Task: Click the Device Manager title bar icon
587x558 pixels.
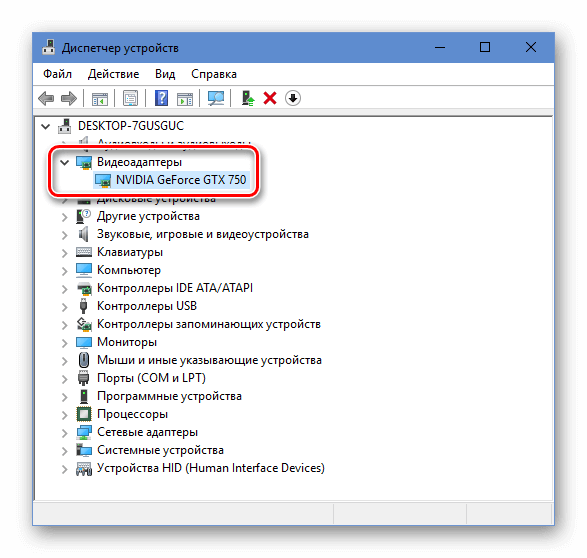Action: click(48, 48)
